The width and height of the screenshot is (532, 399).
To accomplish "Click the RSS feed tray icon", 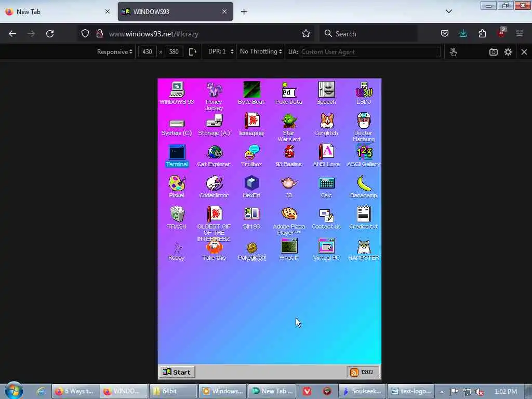I will [x=354, y=372].
